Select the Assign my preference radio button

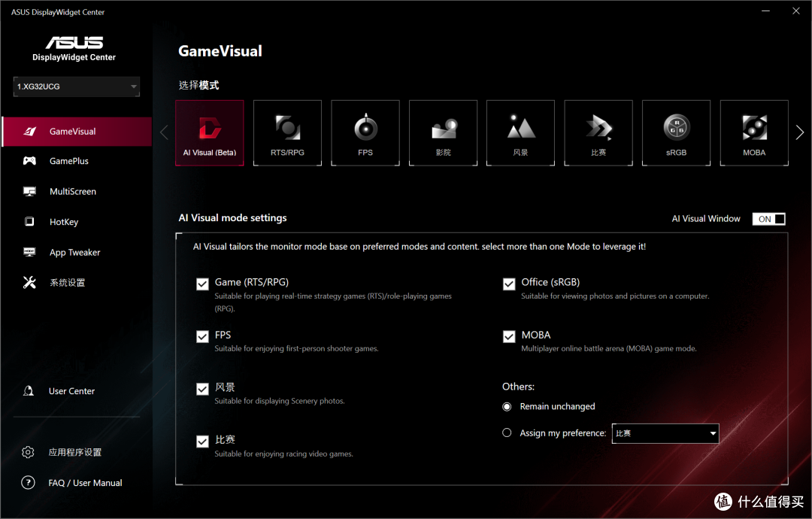pos(507,432)
